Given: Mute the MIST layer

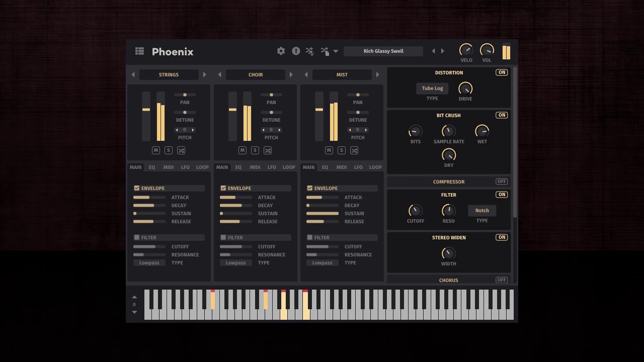Looking at the screenshot, I should coord(329,150).
